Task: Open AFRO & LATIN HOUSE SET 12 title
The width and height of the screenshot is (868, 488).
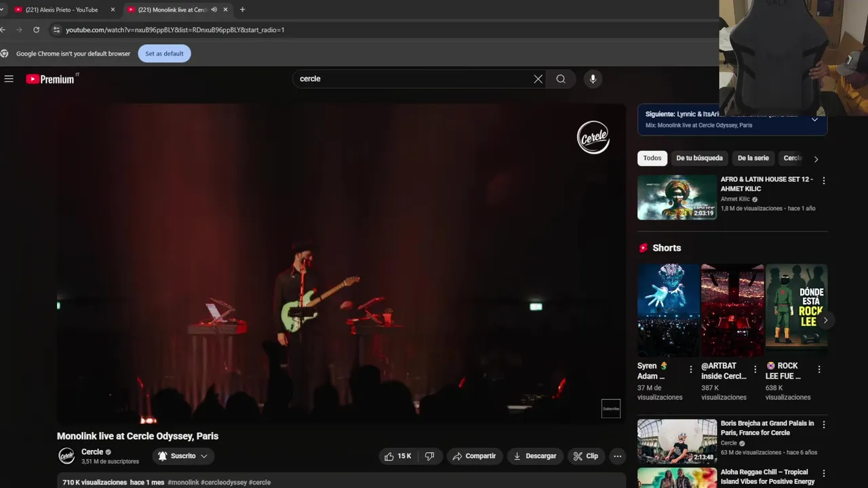Action: (x=766, y=184)
